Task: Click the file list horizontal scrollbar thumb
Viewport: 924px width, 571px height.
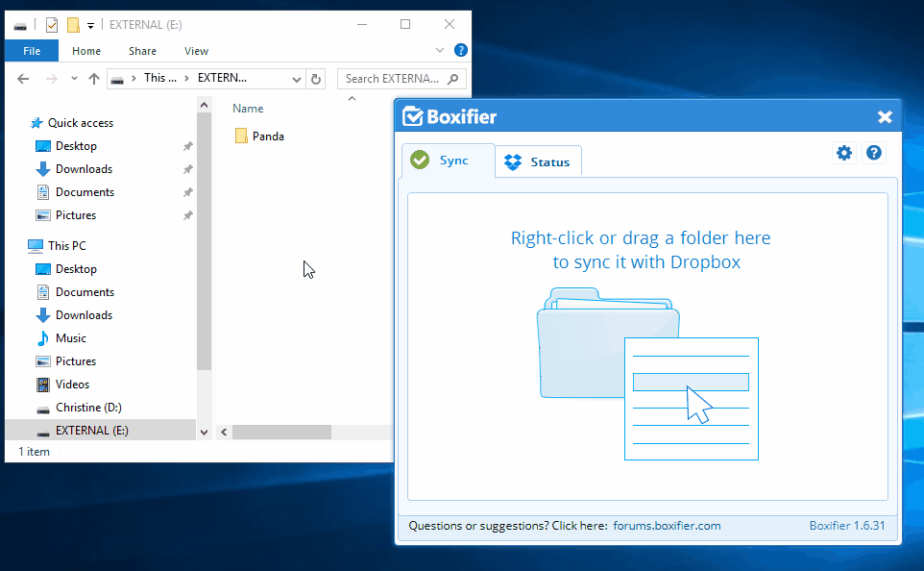Action: (x=281, y=433)
